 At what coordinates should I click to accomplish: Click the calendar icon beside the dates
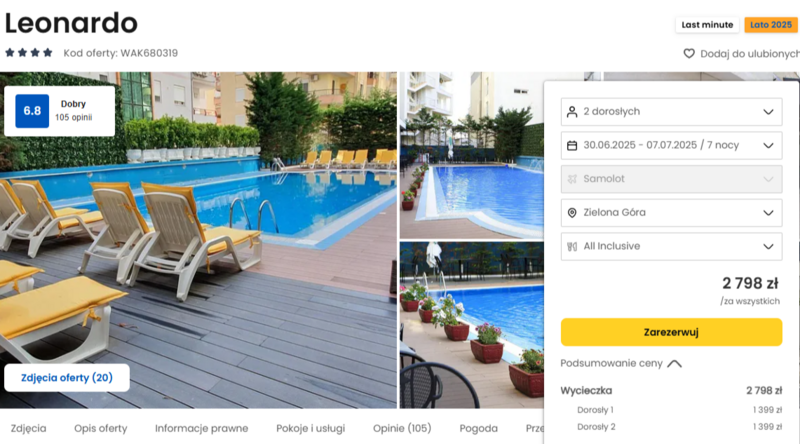click(572, 145)
